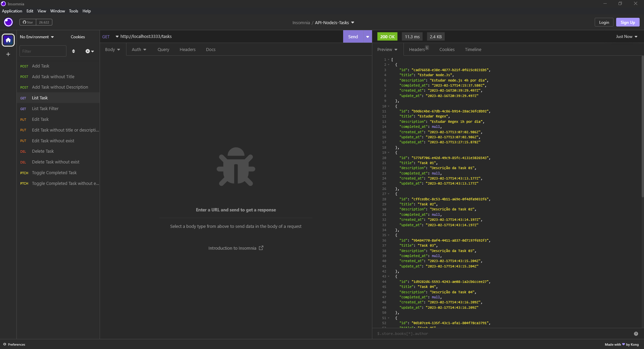Collapse the root array at line 1
Viewport: 644px width, 349px height.
pos(389,60)
